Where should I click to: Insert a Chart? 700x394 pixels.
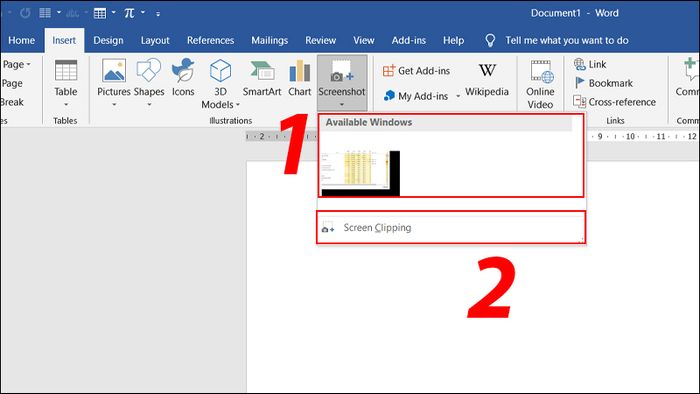300,78
